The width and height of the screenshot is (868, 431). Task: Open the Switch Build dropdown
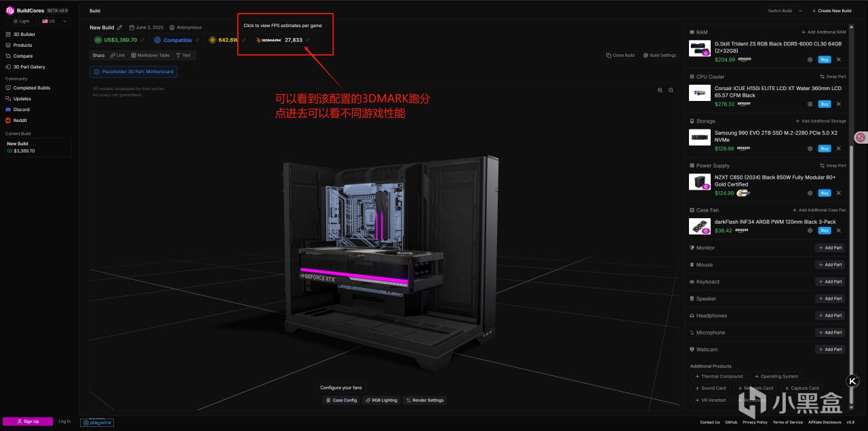[785, 11]
